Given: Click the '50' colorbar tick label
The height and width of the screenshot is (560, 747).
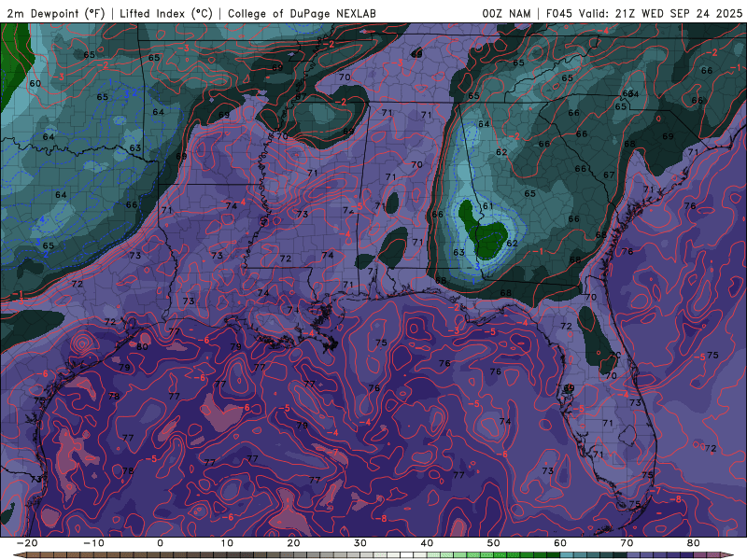Looking at the screenshot, I should pos(494,543).
